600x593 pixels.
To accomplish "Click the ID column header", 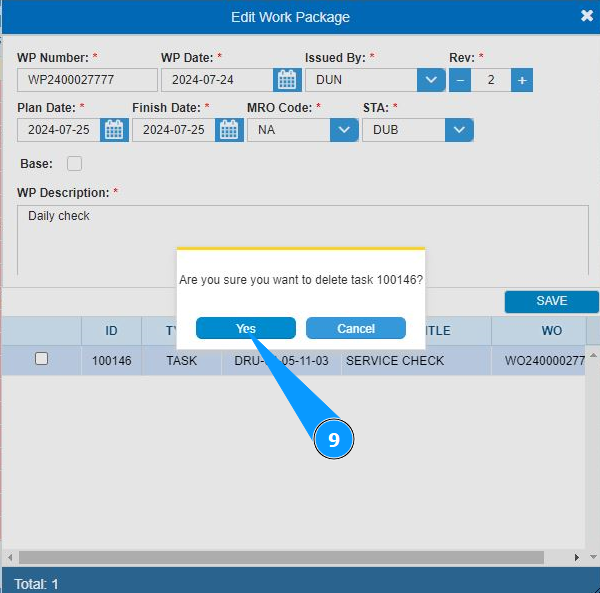I will (111, 331).
